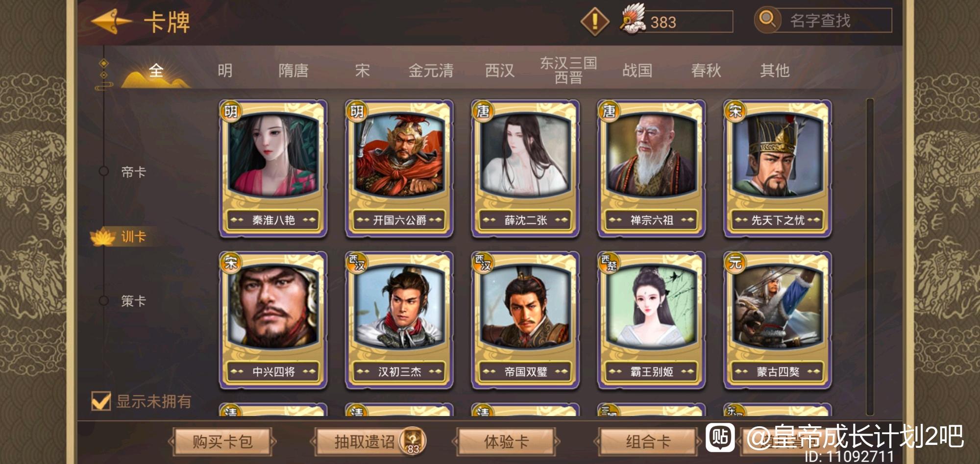Tap the golden back arrow icon
This screenshot has height=464, width=980.
tap(111, 22)
